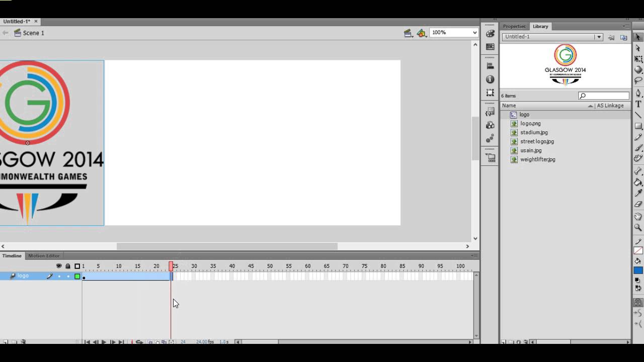Select the Timeline tab
Image resolution: width=644 pixels, height=362 pixels.
pos(12,255)
